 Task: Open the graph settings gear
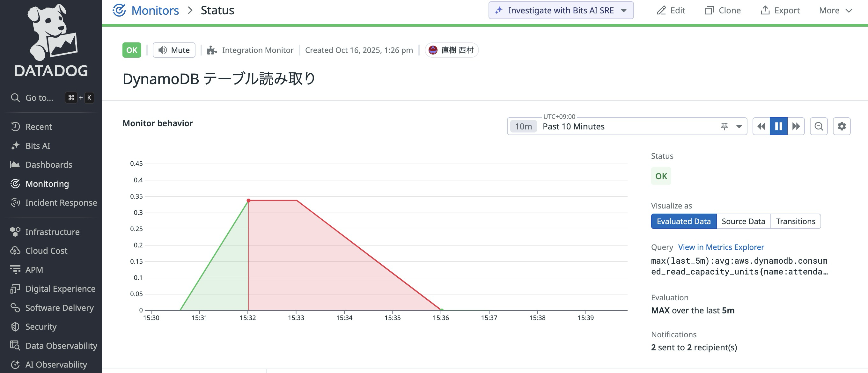(842, 126)
